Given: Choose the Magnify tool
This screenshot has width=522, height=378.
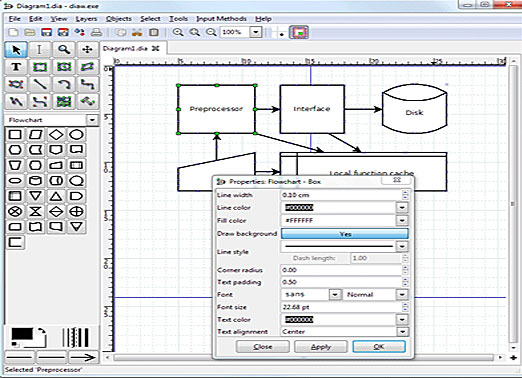Looking at the screenshot, I should point(64,50).
